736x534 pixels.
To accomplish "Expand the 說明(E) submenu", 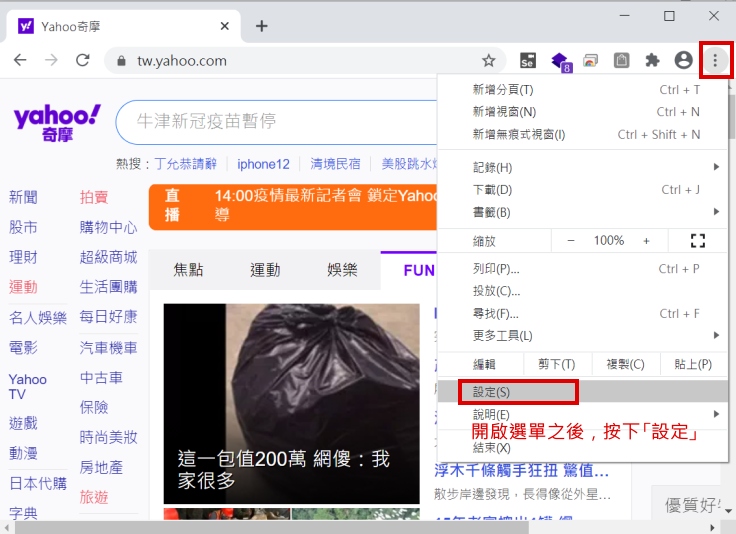I will 583,414.
